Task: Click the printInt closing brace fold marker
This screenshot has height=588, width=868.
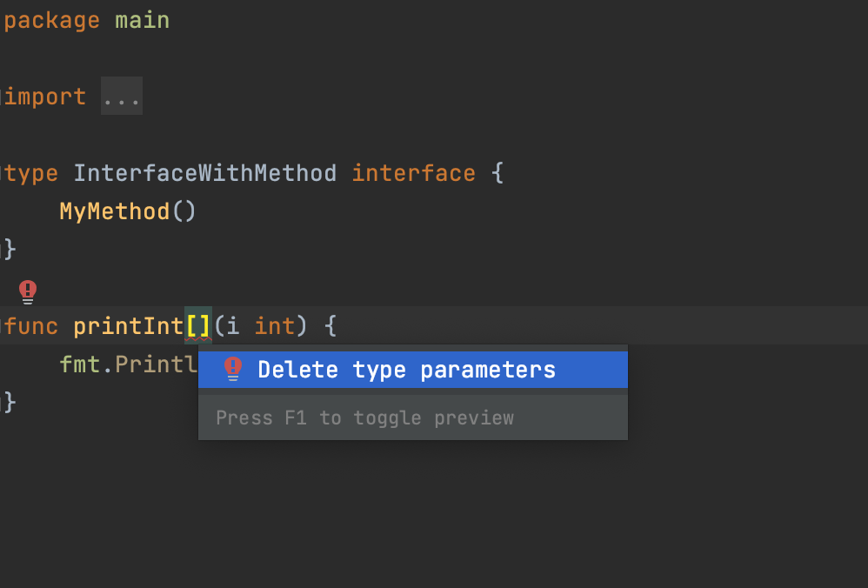Action: coord(4,402)
